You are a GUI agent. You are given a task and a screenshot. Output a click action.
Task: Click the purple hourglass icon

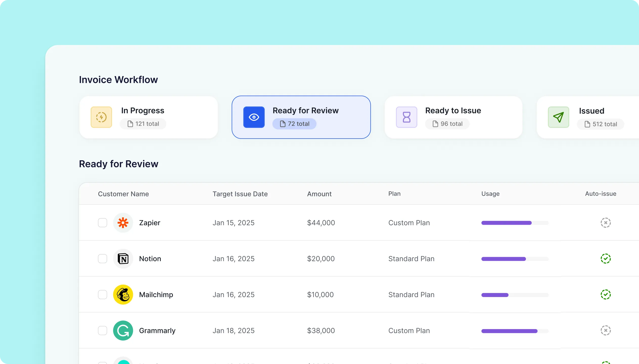406,117
